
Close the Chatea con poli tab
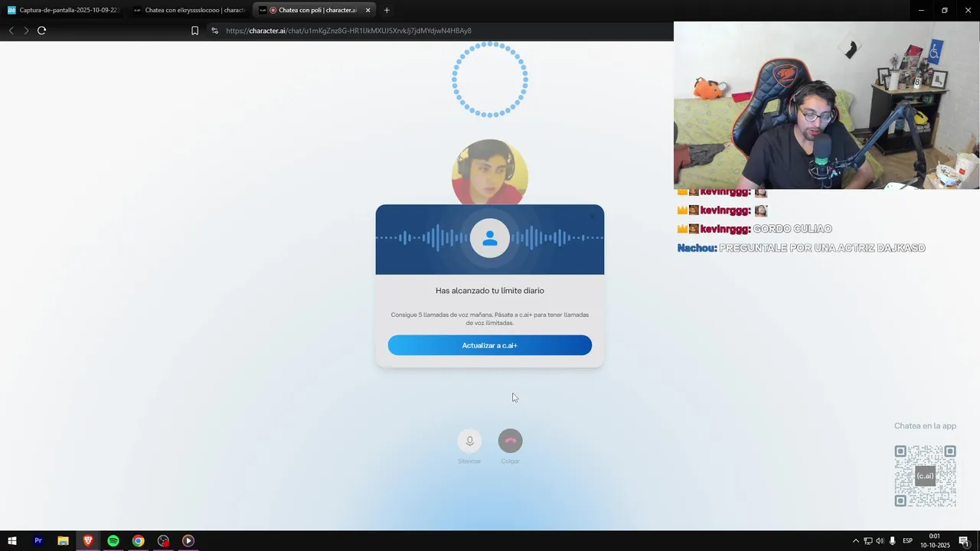[x=367, y=10]
